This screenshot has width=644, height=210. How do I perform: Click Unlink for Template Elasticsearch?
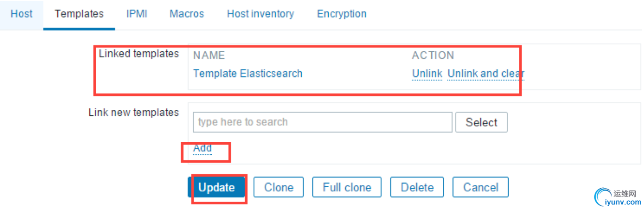(427, 74)
